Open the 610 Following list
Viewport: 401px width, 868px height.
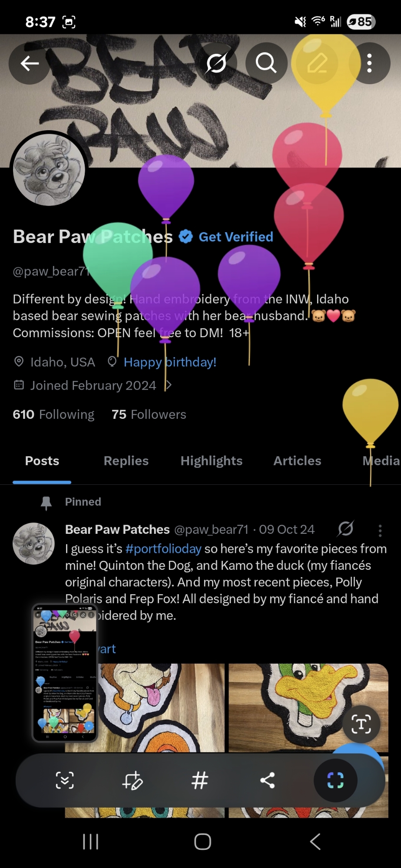(x=53, y=414)
